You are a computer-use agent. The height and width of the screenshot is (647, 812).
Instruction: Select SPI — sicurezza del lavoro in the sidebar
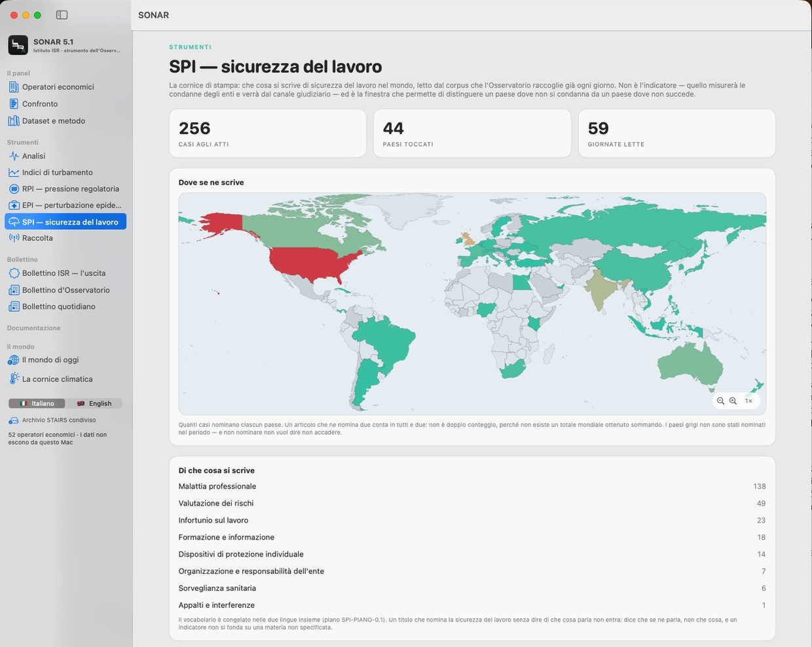coord(65,222)
